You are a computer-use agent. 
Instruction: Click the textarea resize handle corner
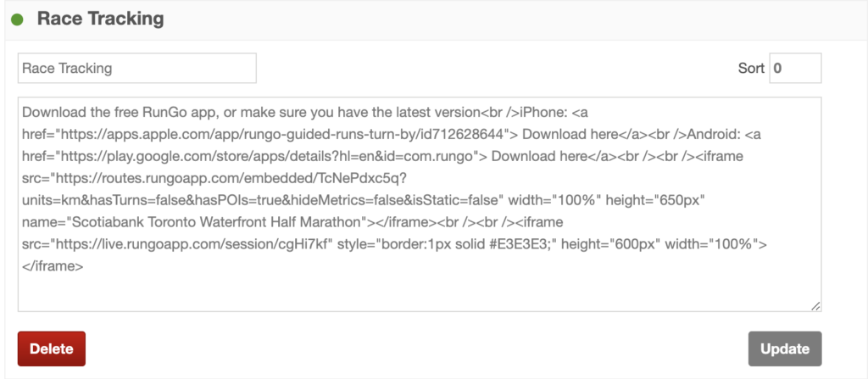pyautogui.click(x=815, y=306)
